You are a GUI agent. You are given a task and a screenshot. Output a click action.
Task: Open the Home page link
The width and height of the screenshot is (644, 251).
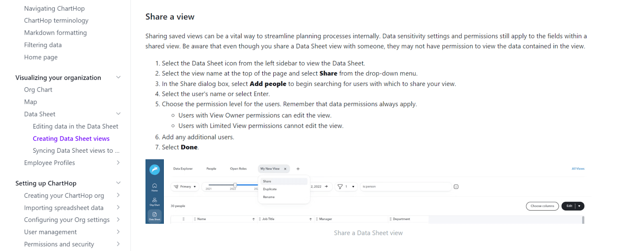tap(41, 57)
